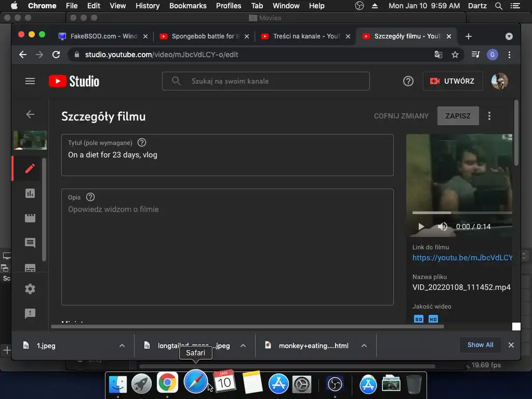Click Show All downloads
The image size is (532, 399).
[480, 345]
